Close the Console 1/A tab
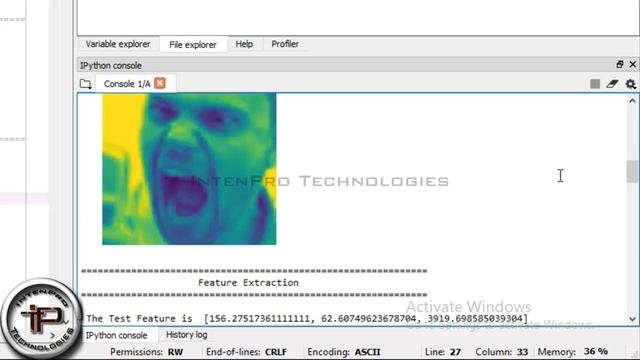640x360 pixels. point(160,83)
